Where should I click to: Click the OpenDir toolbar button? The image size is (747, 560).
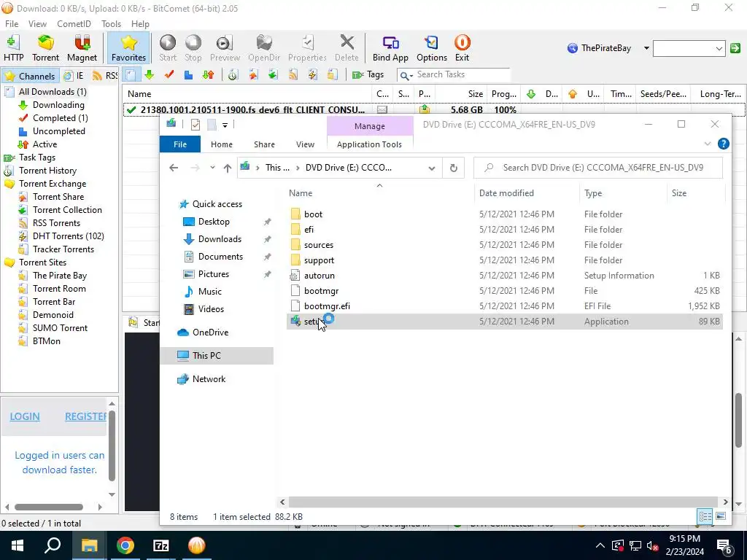(264, 48)
